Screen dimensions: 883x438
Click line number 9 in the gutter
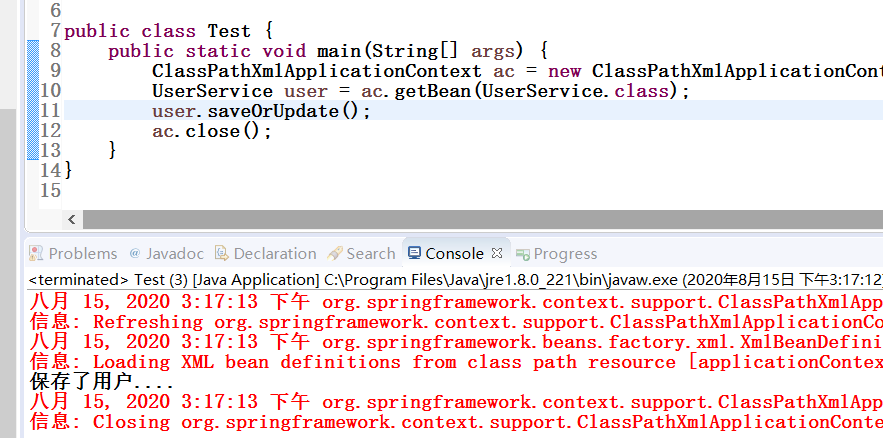coord(55,70)
